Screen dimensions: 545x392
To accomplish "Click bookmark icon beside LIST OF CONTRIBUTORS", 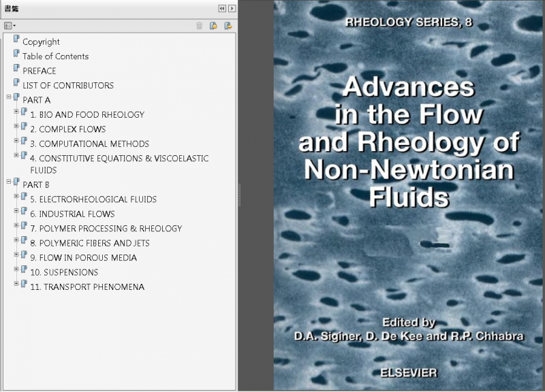I will click(16, 82).
